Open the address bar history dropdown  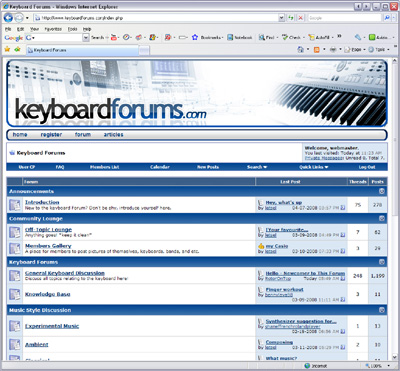tap(281, 18)
